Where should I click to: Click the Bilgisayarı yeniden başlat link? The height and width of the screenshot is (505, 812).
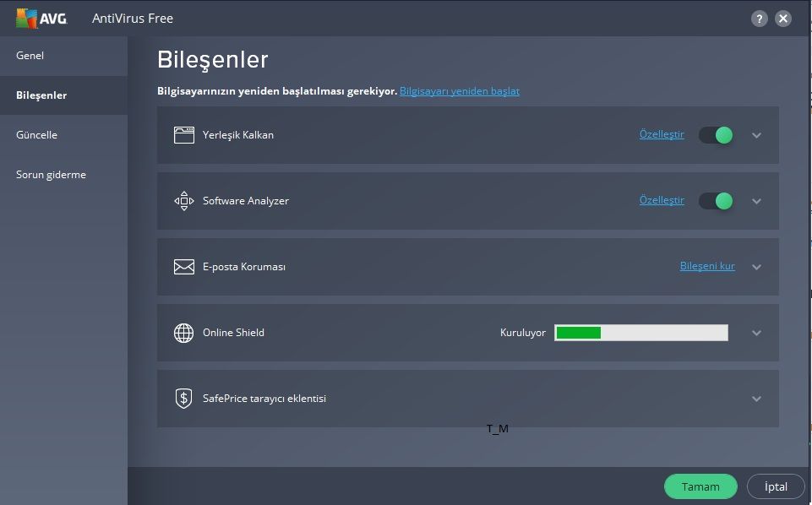click(460, 91)
